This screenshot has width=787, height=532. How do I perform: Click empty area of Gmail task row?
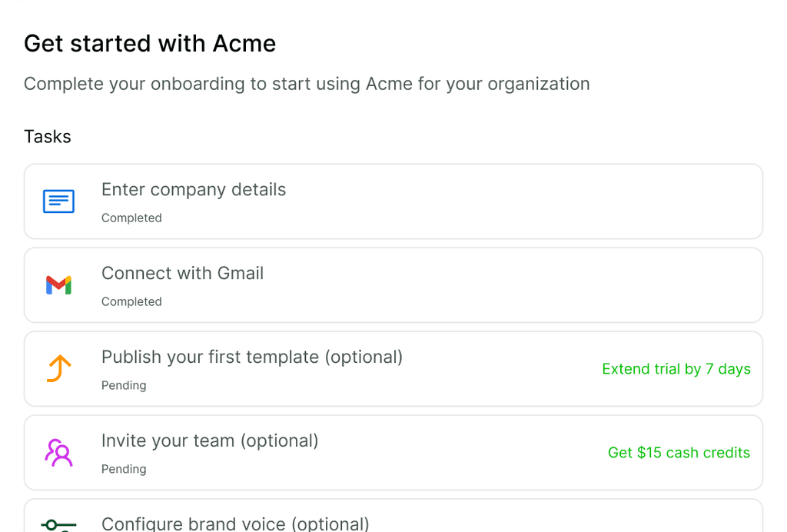[500, 285]
